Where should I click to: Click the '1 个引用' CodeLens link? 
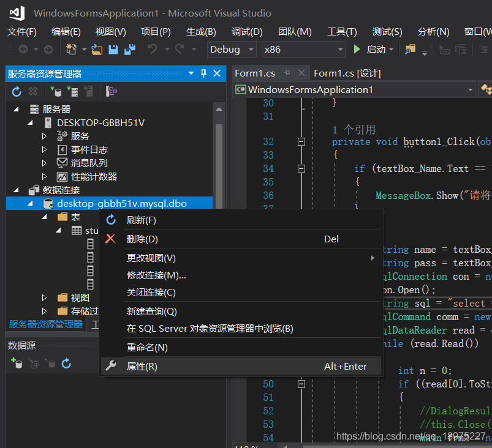[354, 130]
